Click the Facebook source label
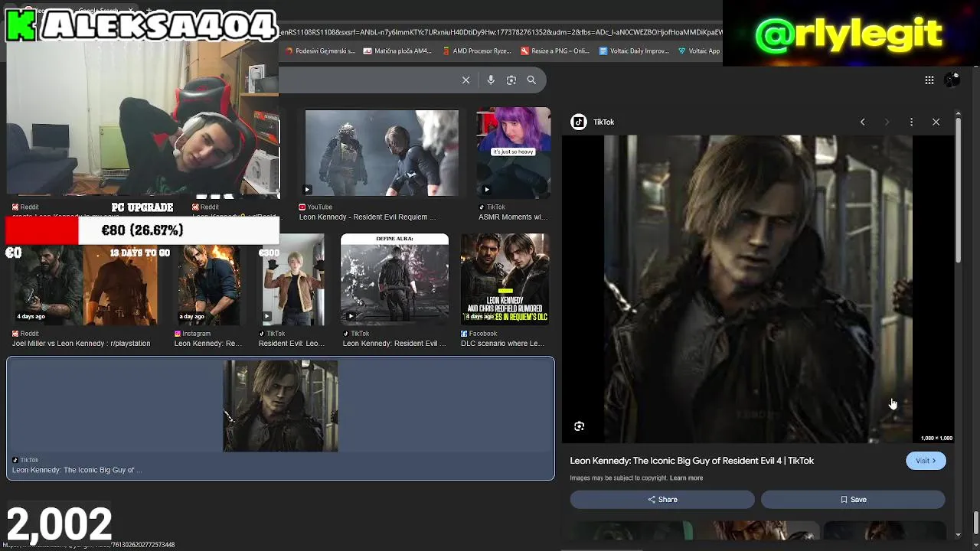The image size is (980, 551). tap(479, 334)
